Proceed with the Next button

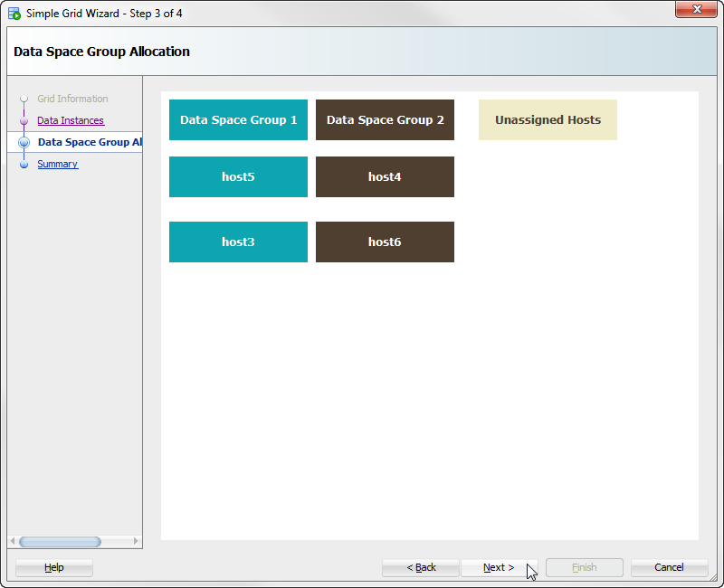coord(500,568)
